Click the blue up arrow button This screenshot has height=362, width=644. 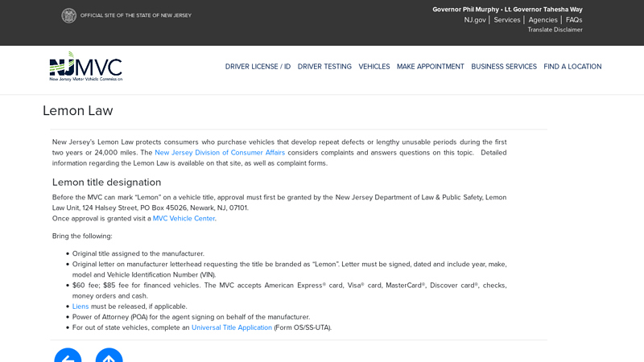click(109, 355)
